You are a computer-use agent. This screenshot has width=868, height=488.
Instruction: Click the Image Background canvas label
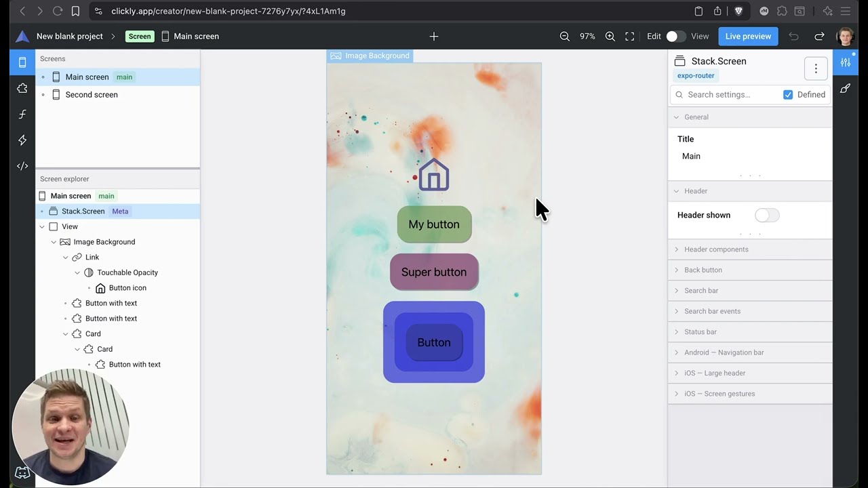point(370,56)
